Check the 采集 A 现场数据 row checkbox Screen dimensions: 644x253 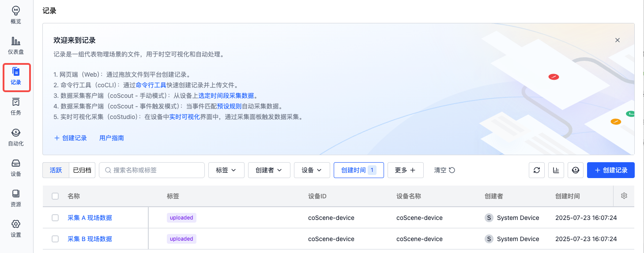coord(55,218)
